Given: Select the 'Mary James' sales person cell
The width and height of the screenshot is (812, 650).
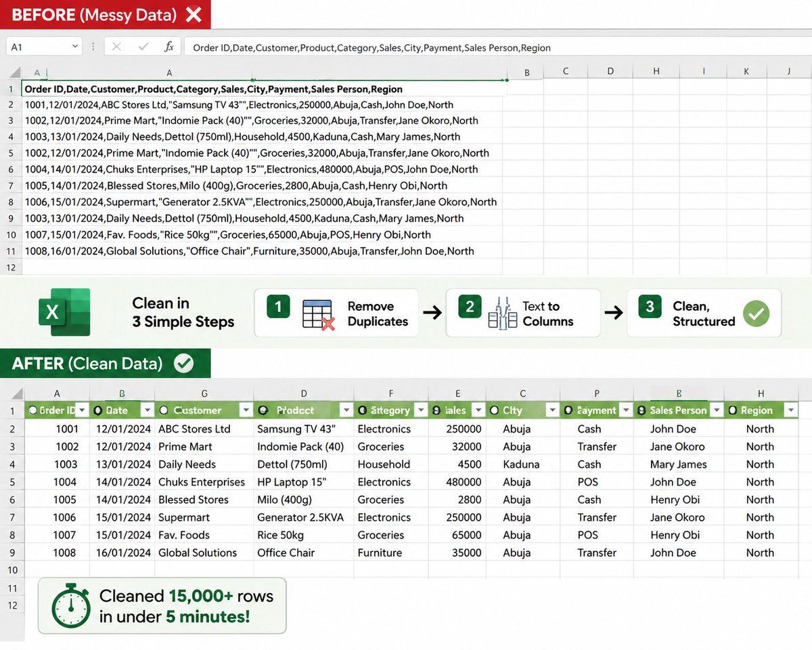Looking at the screenshot, I should 679,464.
